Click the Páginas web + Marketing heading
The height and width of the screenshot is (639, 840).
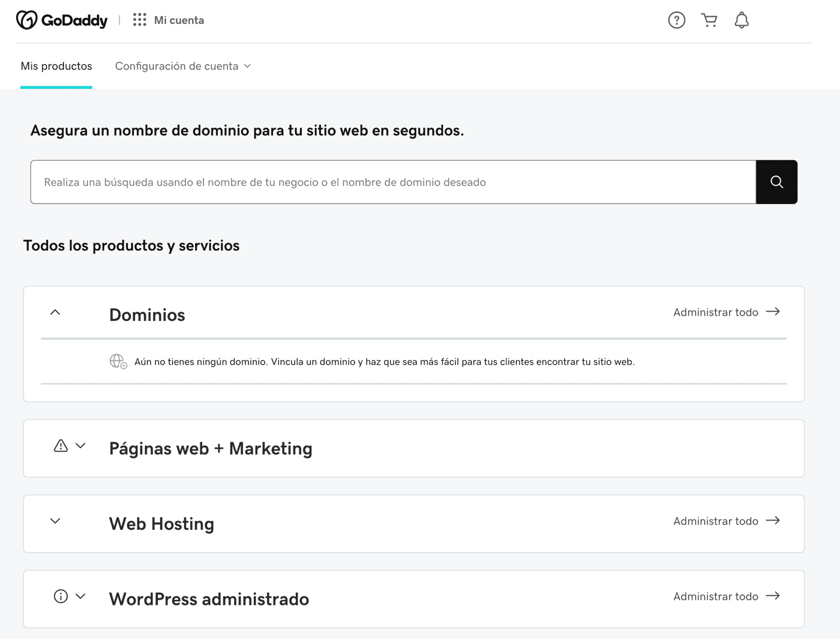(x=211, y=449)
